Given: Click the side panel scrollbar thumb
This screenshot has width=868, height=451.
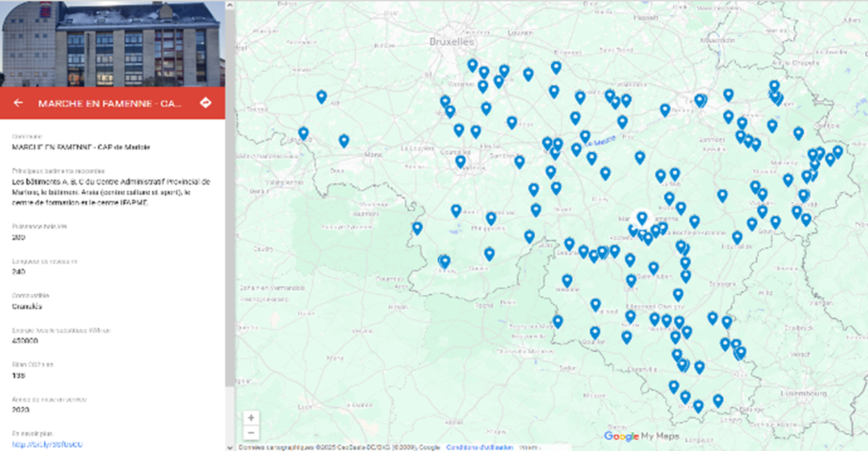Looking at the screenshot, I should [x=230, y=198].
